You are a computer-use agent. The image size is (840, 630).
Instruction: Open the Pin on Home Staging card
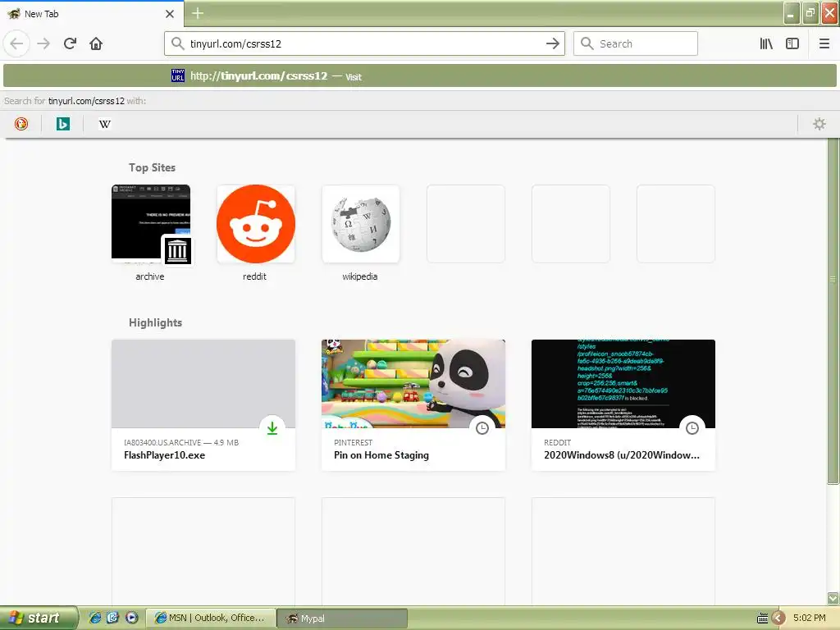tap(413, 405)
